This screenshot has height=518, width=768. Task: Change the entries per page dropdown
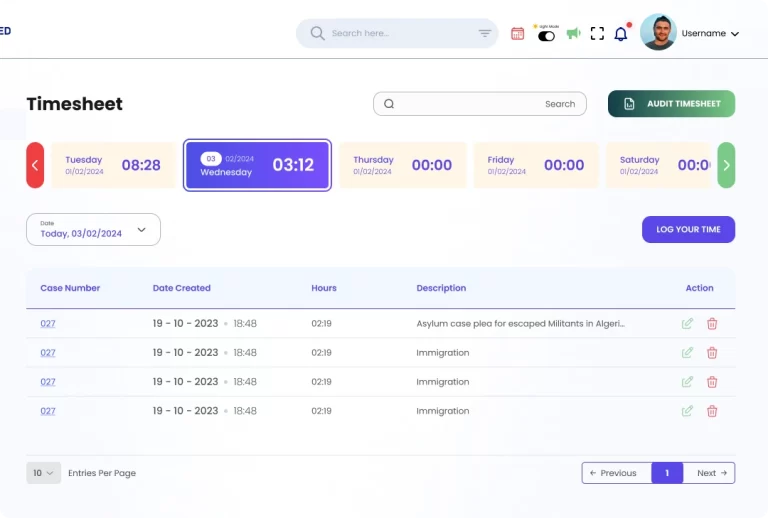(43, 473)
